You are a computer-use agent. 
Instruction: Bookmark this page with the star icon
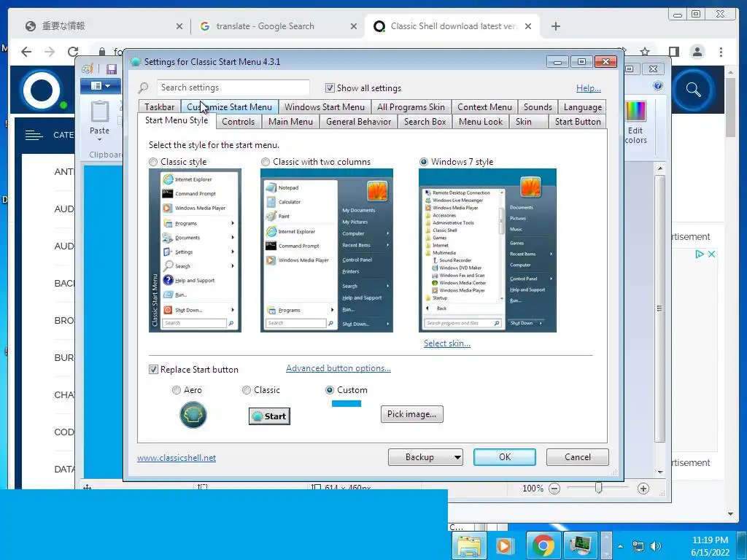[x=645, y=52]
